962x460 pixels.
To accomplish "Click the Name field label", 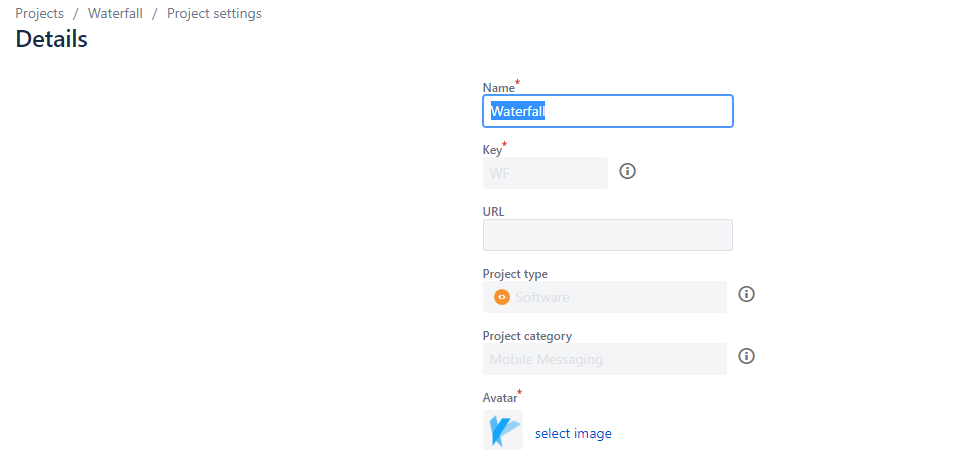I will point(499,88).
